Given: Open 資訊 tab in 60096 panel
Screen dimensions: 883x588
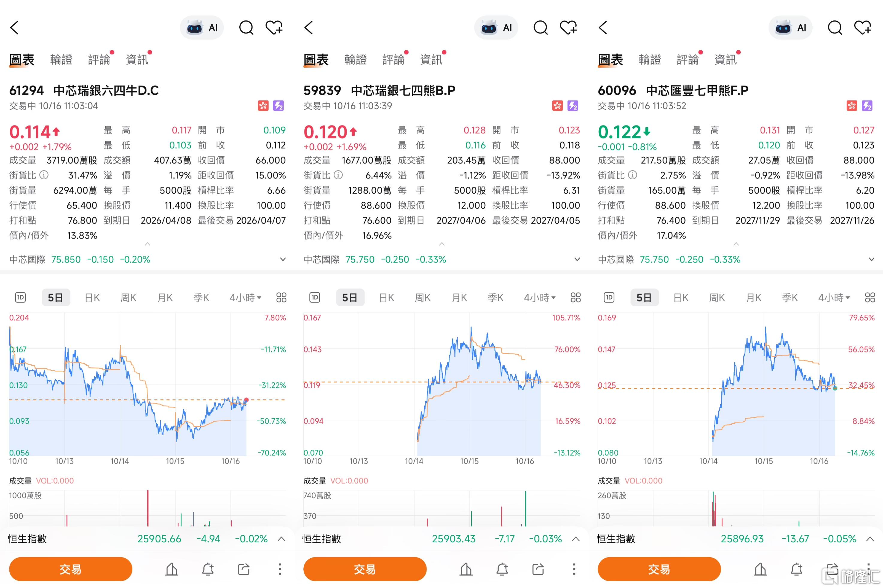Looking at the screenshot, I should 725,60.
